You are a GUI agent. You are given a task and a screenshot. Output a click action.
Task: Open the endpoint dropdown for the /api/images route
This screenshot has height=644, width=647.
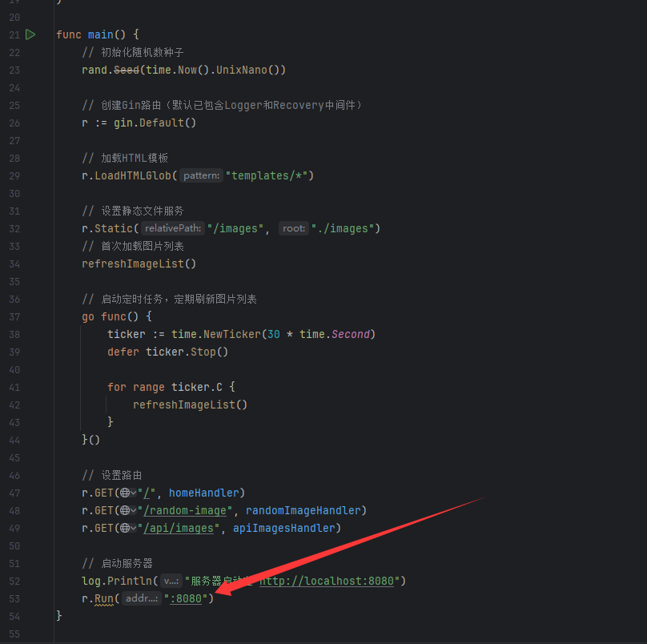coord(133,528)
